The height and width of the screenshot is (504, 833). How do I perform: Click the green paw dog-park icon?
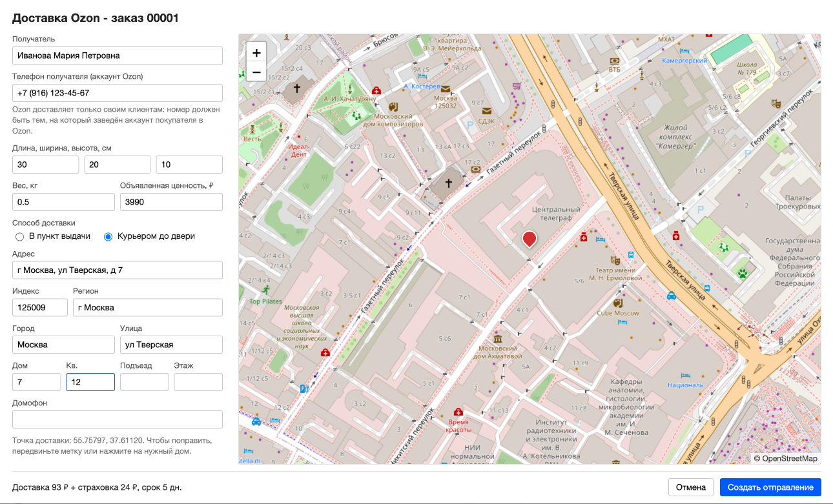tap(743, 273)
